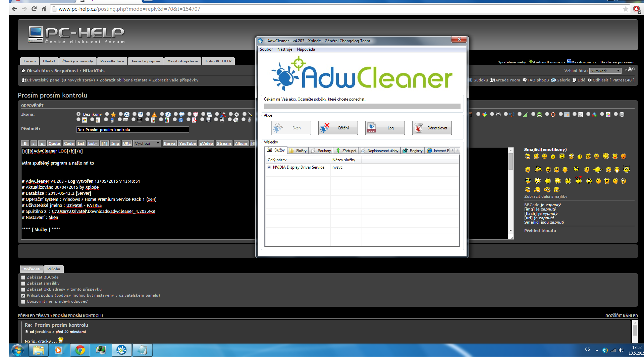Click the browser Home icon
The height and width of the screenshot is (362, 644).
(44, 9)
